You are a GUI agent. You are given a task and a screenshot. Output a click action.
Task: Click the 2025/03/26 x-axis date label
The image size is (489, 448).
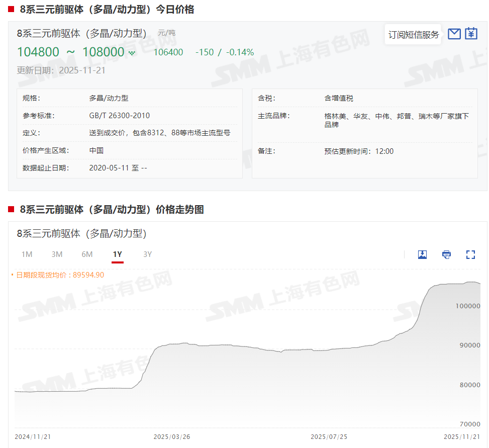coord(172,436)
